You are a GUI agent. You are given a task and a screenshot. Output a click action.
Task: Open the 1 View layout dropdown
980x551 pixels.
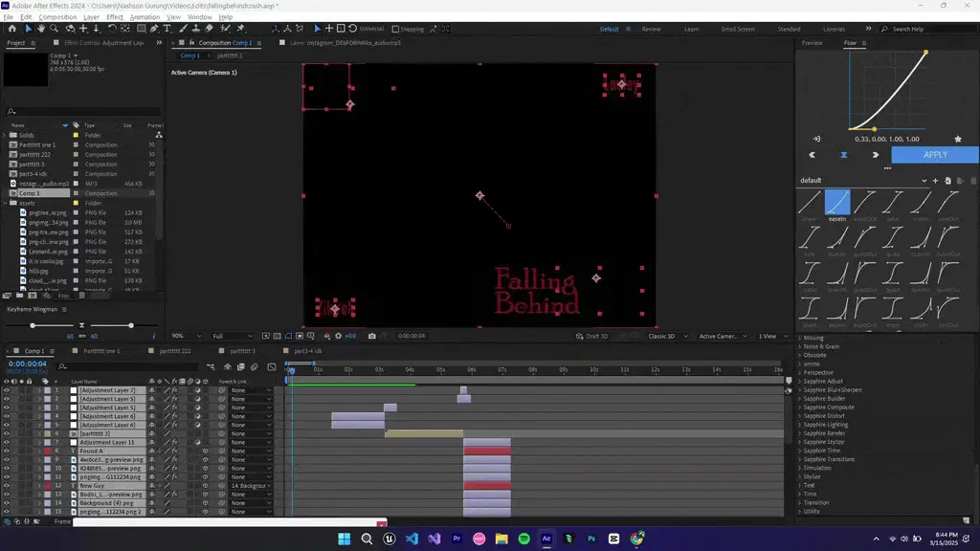772,336
